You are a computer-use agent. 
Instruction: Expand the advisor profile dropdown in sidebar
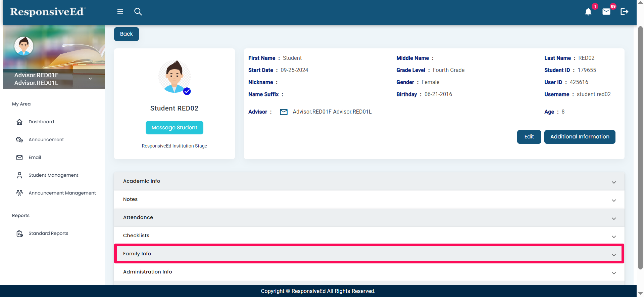pos(90,79)
